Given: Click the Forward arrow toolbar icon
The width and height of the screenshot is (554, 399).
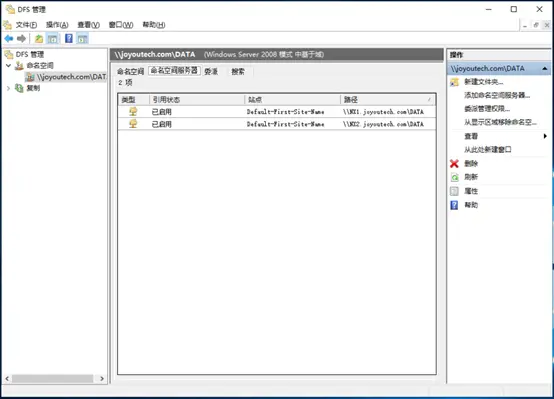Looking at the screenshot, I should pos(22,39).
